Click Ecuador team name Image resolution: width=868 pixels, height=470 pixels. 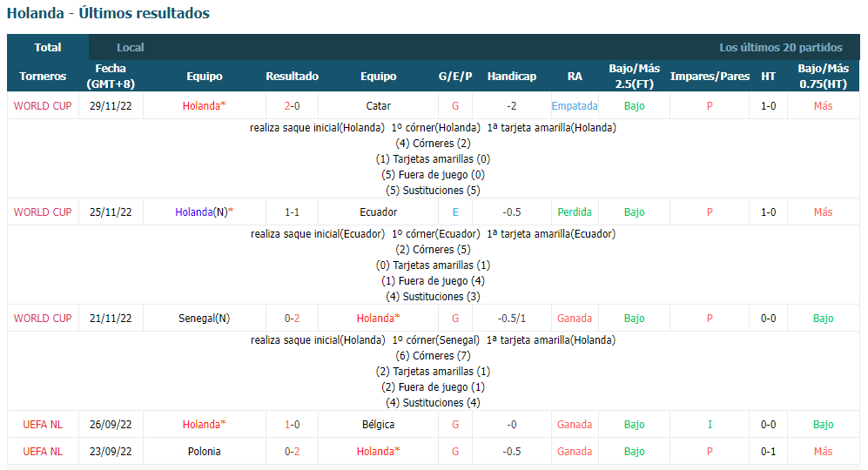click(378, 212)
